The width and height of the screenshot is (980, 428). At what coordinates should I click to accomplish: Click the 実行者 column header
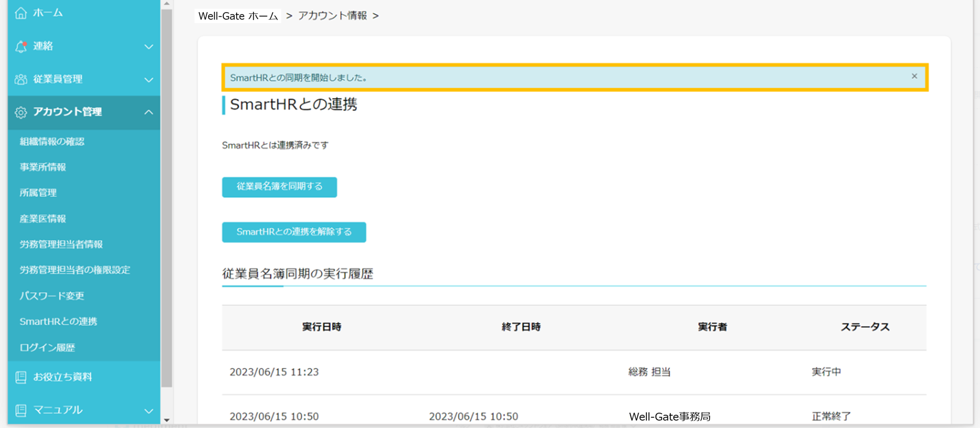pyautogui.click(x=712, y=327)
